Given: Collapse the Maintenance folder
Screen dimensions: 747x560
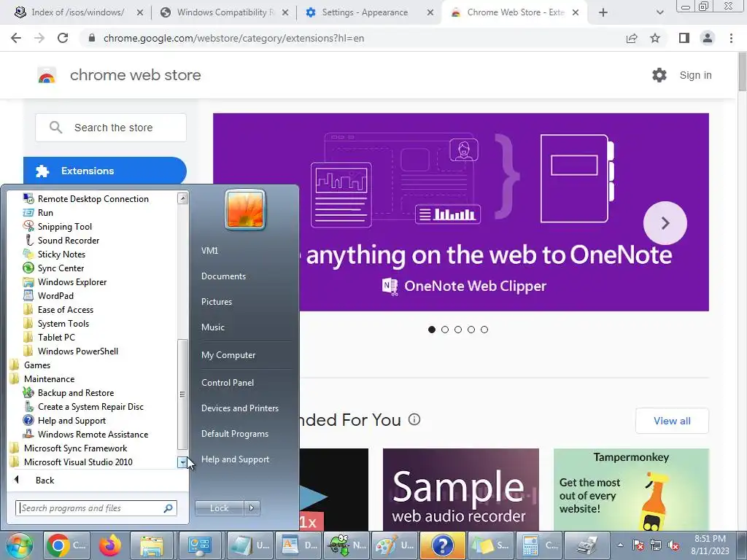Looking at the screenshot, I should [42, 378].
